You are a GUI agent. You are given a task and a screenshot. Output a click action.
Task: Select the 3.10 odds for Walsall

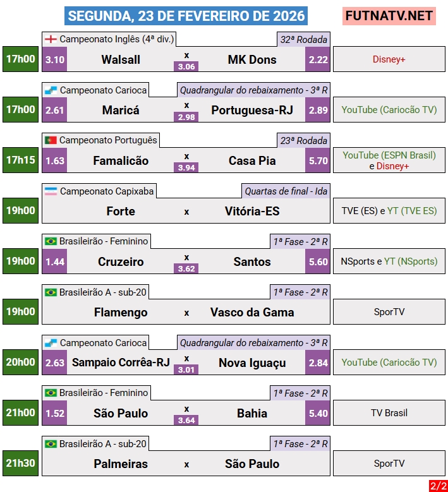(55, 59)
